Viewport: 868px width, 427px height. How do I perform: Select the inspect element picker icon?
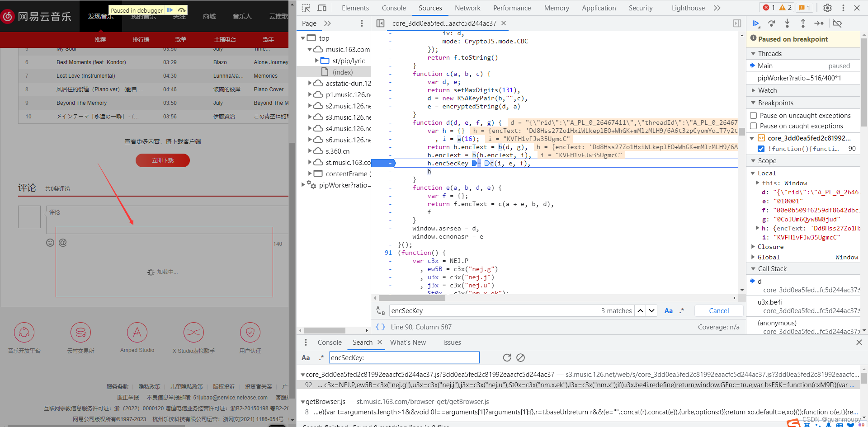tap(306, 8)
